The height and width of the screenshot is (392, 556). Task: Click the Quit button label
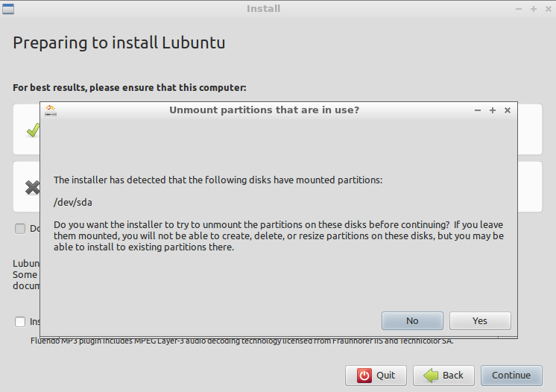(385, 376)
